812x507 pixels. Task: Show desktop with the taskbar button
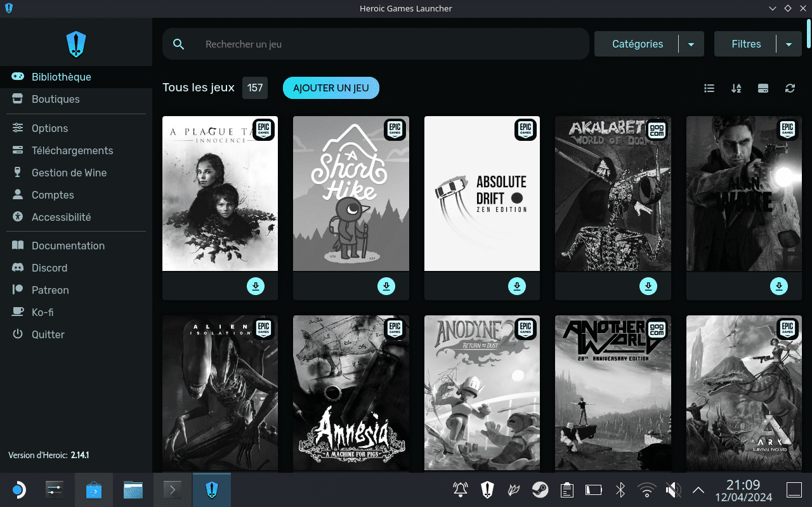794,490
